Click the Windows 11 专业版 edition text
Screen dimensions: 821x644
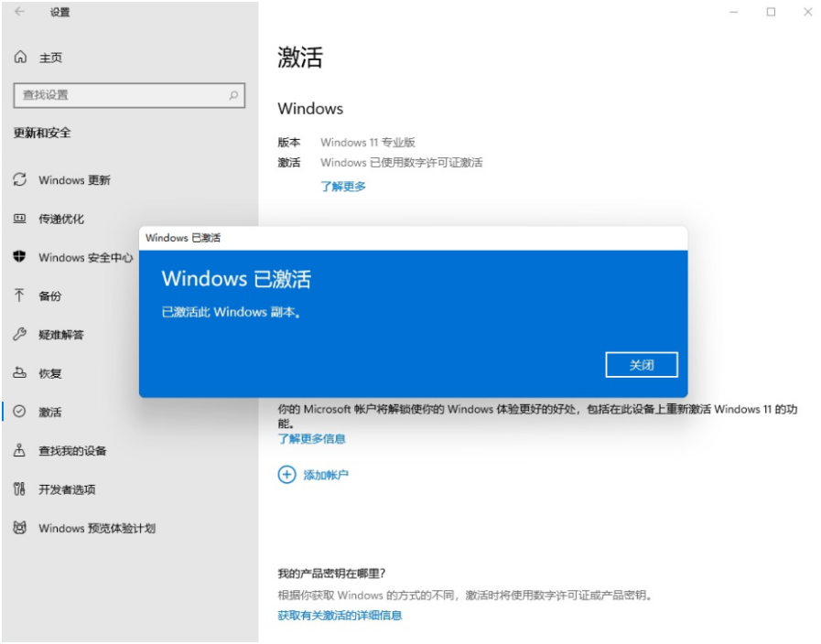pos(368,143)
